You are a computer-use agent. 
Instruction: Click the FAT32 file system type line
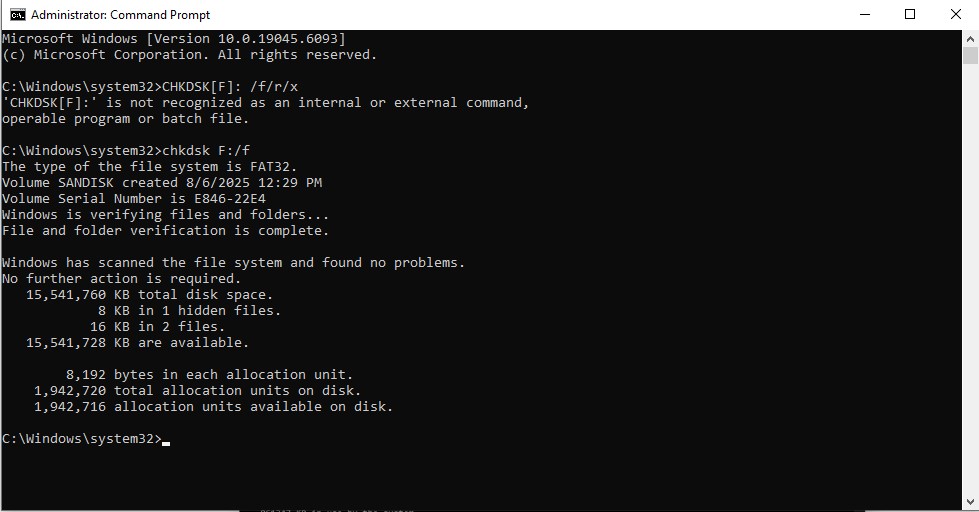(x=150, y=167)
